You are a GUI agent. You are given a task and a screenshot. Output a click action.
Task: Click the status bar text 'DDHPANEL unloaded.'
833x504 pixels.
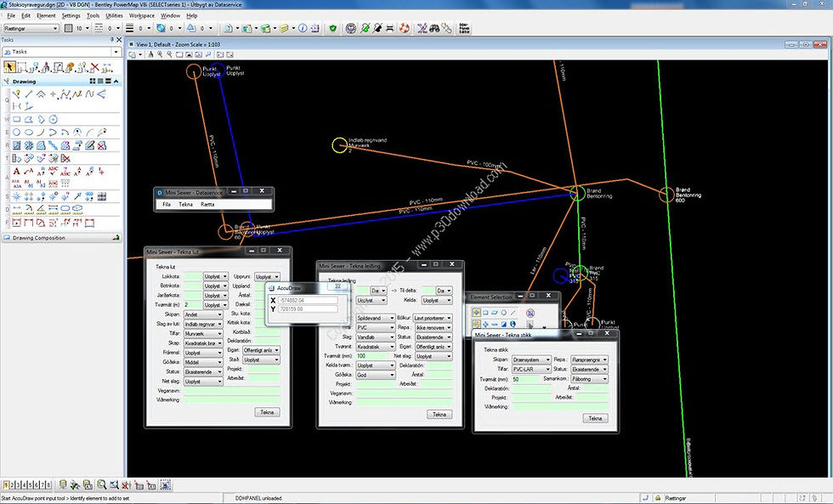(x=259, y=498)
